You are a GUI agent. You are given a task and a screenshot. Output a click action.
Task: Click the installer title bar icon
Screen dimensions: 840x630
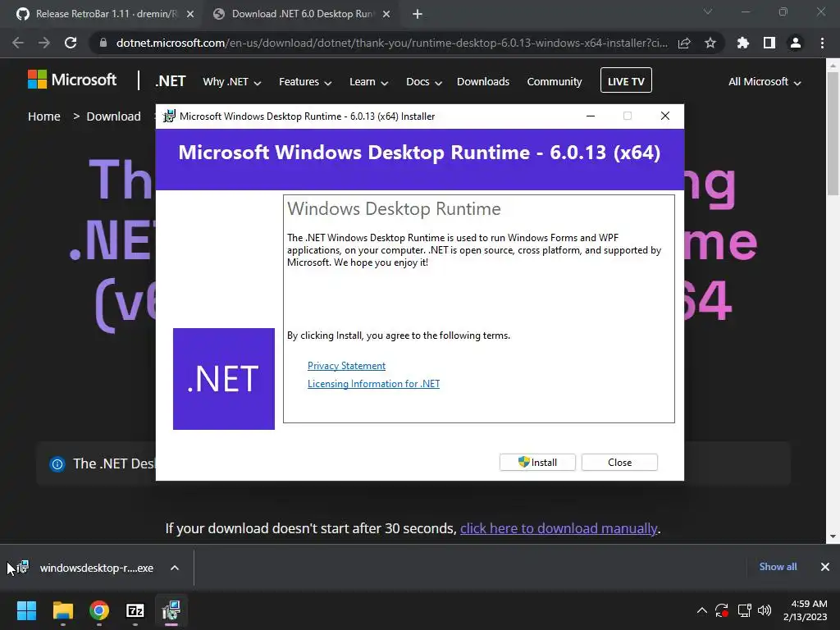169,116
